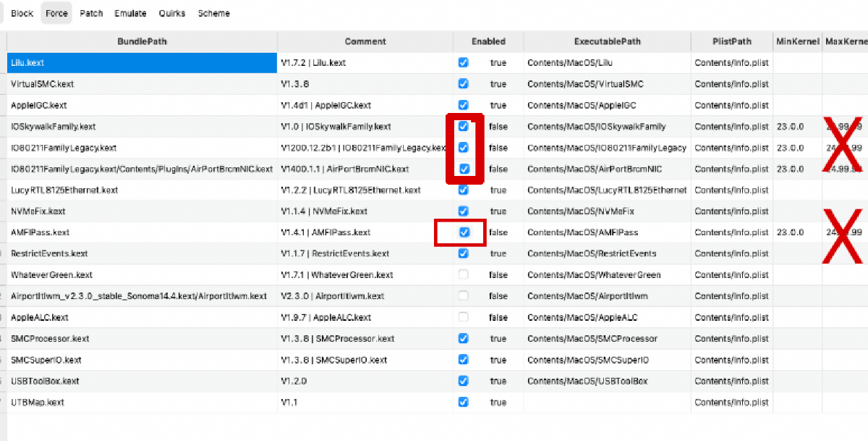Viewport: 868px width, 441px height.
Task: Toggle Enabled checkbox for IO80211FamilyLegacy.kext row
Action: click(x=463, y=148)
